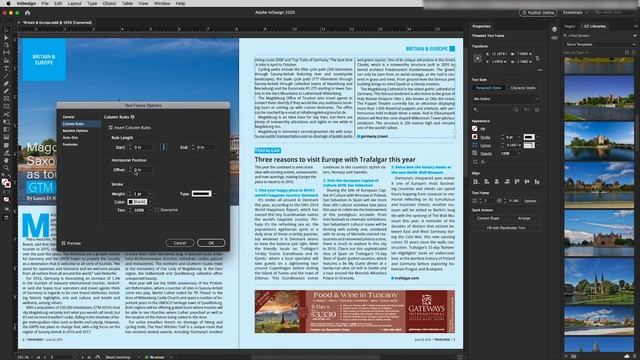The width and height of the screenshot is (640, 360).
Task: Open the Layout menu
Action: point(74,3)
